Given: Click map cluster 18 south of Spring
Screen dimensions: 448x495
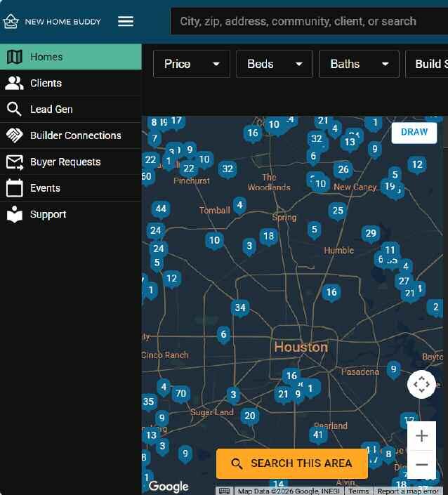Looking at the screenshot, I should 269,237.
